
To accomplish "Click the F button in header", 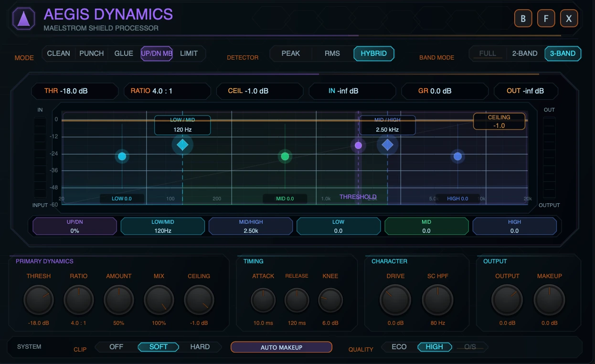I will tap(546, 19).
